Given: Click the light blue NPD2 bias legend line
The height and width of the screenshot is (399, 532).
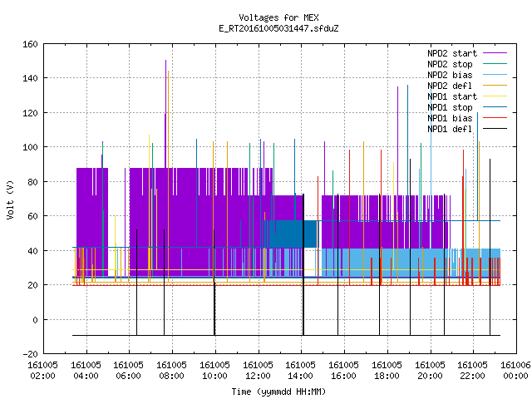Looking at the screenshot, I should pyautogui.click(x=495, y=75).
